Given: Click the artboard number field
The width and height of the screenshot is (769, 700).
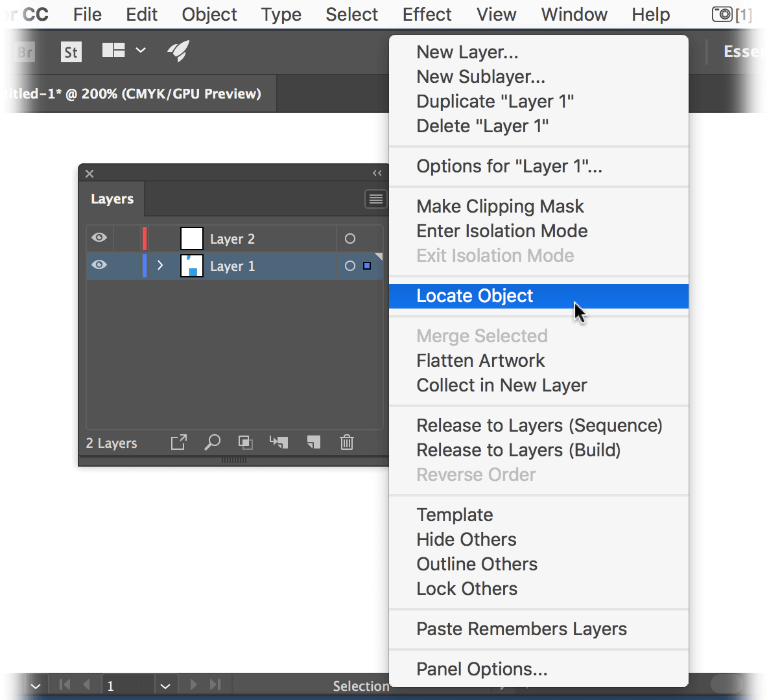Looking at the screenshot, I should (128, 685).
